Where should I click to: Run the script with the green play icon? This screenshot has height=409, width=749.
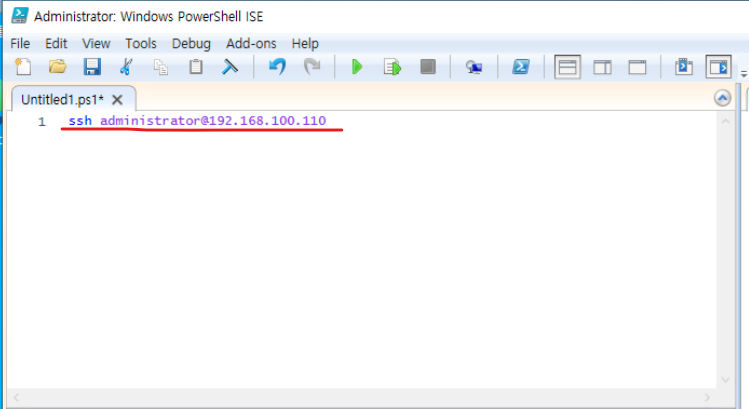[x=357, y=67]
